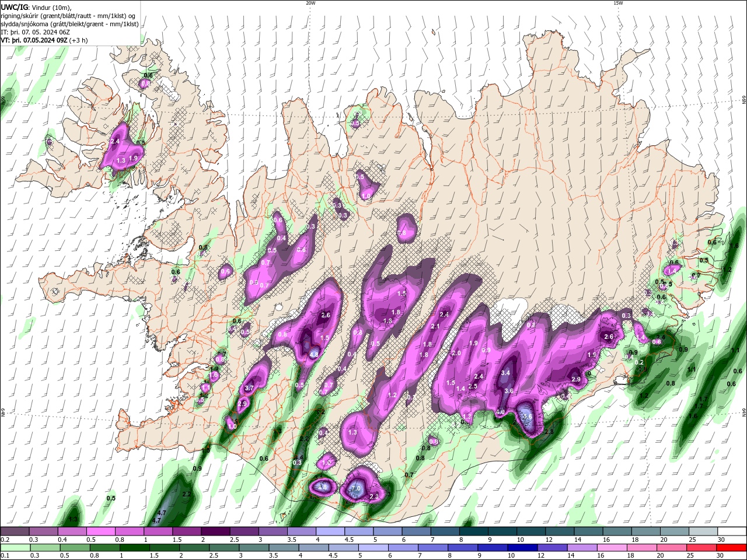Viewport: 747px width, 560px height.
Task: Click the 2.3 precipitation value on the map
Action: point(374,496)
